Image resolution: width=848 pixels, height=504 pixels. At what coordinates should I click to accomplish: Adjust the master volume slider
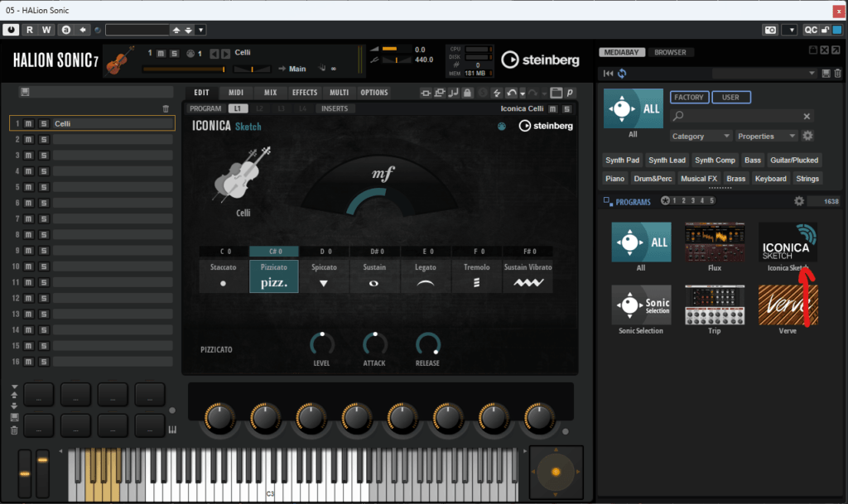point(397,49)
